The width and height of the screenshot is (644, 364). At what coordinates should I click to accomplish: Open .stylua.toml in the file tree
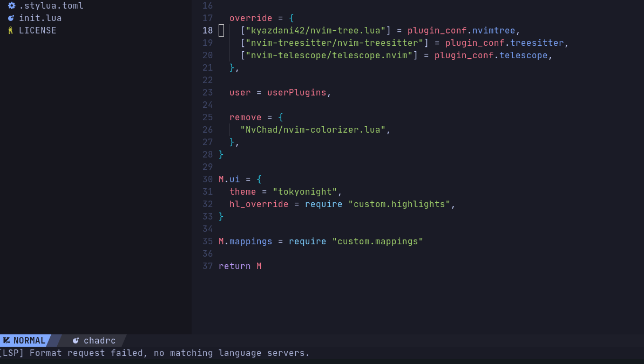tap(51, 6)
